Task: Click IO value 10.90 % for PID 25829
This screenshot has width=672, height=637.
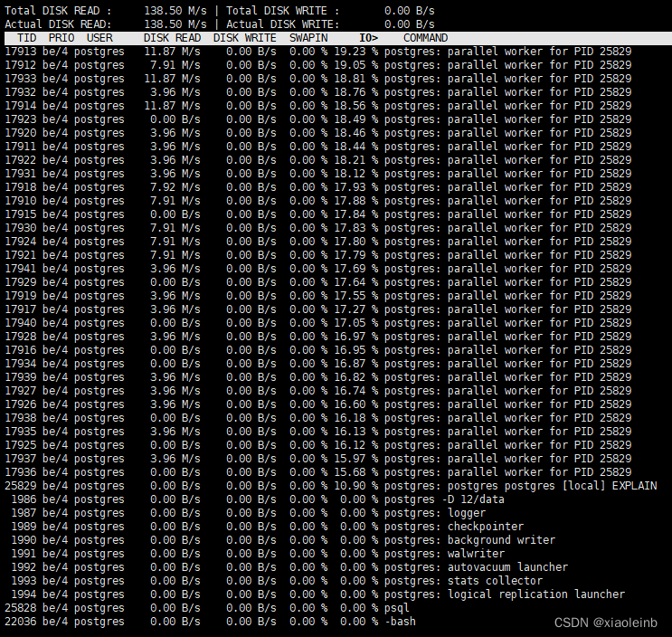Action: tap(356, 486)
